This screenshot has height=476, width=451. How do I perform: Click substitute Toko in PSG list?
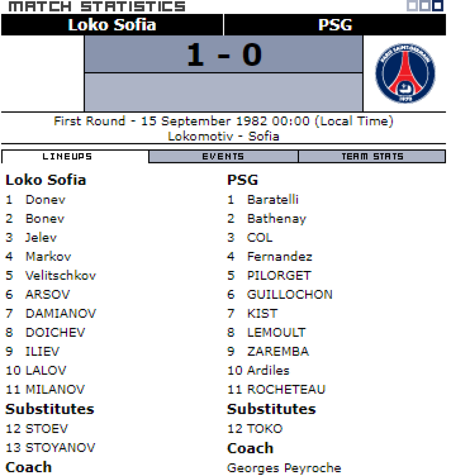pos(264,429)
